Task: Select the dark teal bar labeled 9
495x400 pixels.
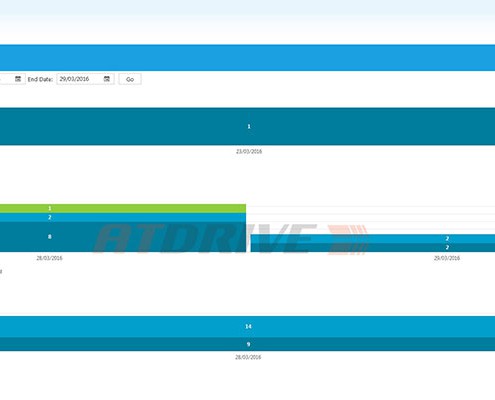Action: click(247, 344)
